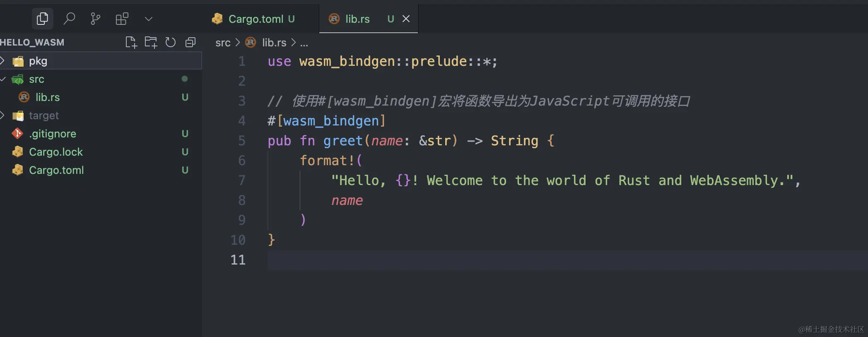Place cursor on empty line 11
Viewport: 868px width, 337px height.
point(567,260)
